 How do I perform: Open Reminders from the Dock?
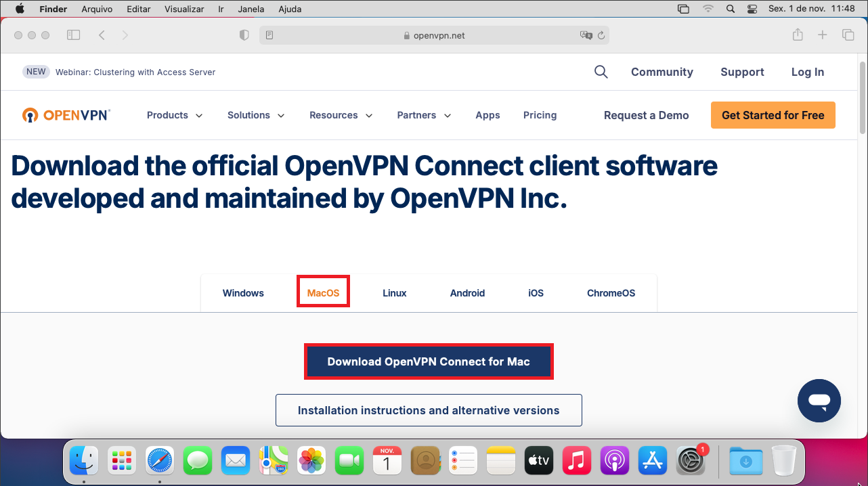(x=463, y=461)
